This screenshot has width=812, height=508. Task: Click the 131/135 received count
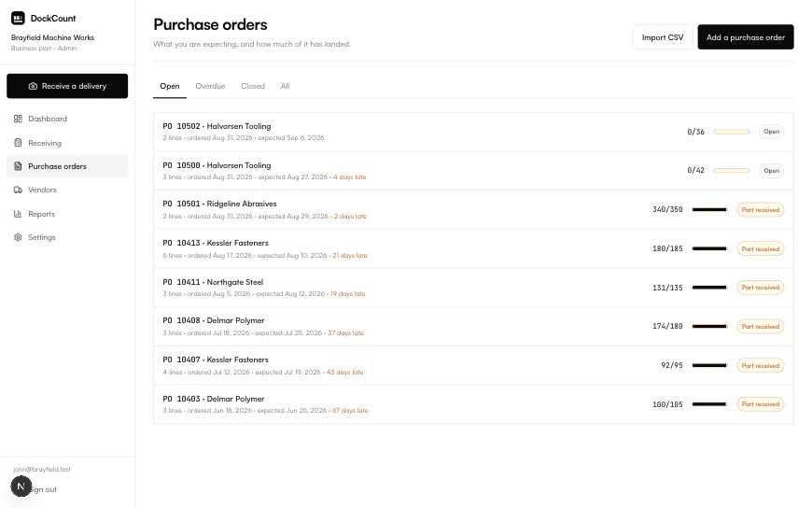(667, 288)
